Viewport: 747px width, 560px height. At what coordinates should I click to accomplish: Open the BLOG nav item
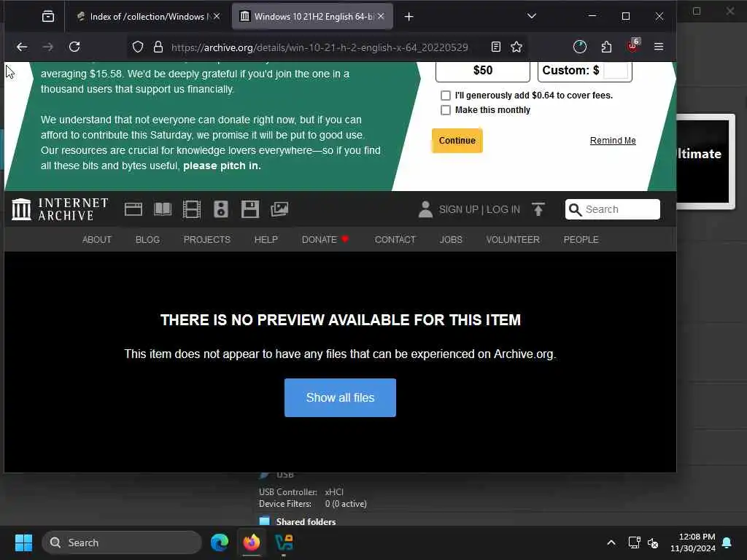pyautogui.click(x=147, y=239)
